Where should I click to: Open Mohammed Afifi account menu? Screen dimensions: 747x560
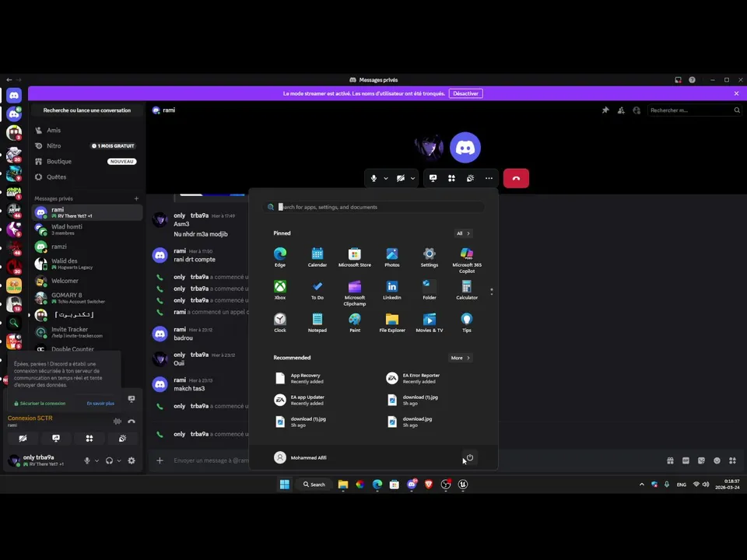[300, 457]
